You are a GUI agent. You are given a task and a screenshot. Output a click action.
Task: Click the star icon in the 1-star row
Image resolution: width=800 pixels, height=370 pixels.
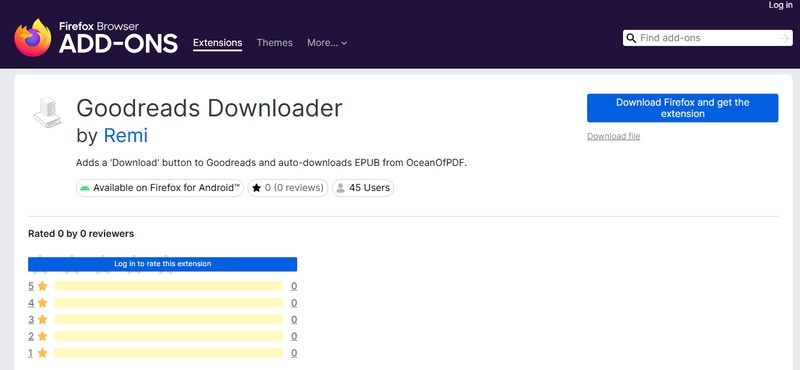[42, 353]
